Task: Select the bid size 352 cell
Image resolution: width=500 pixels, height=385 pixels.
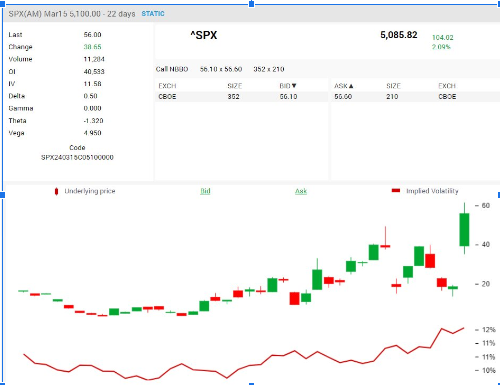Action: click(233, 97)
